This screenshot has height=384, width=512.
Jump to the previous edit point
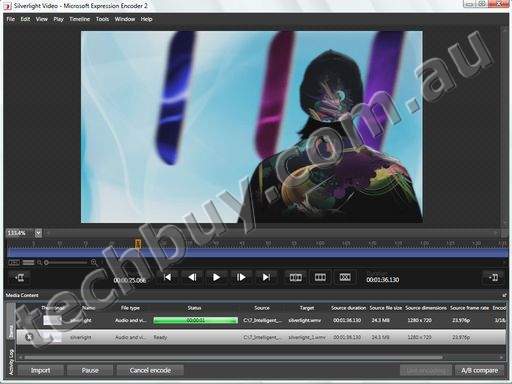[168, 277]
